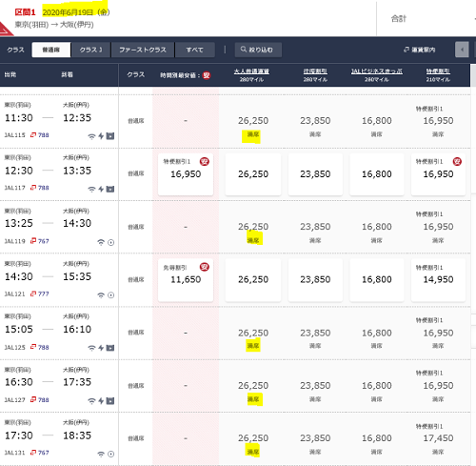Click the JAL125 flight number
Viewport: 476px width, 466px height.
pos(15,347)
